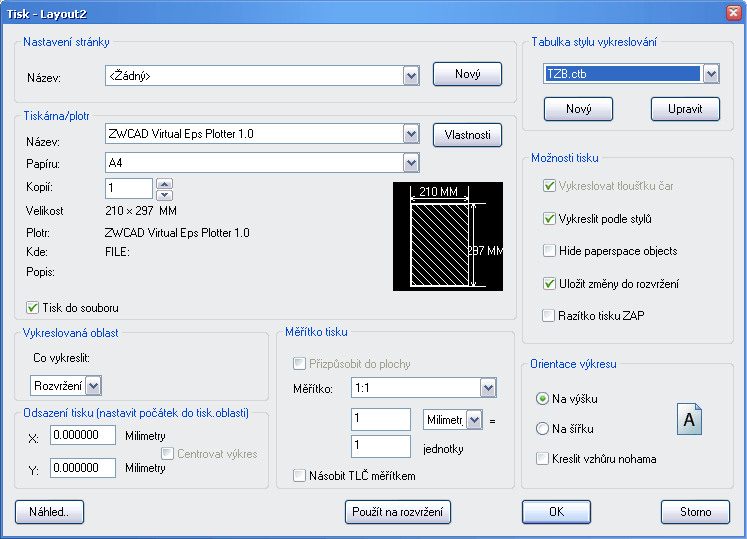
Task: Click the 'Vlastnosti' printer properties button
Action: tap(467, 135)
